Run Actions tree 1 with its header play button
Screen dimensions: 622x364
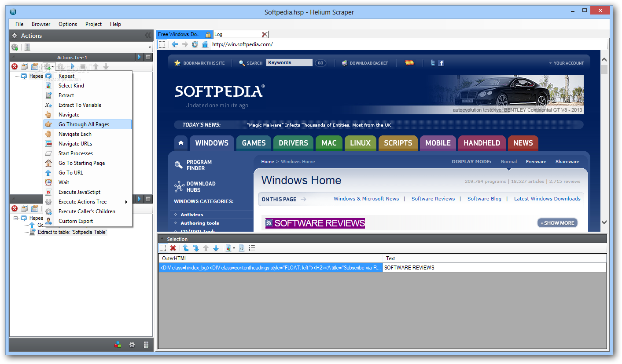[140, 57]
